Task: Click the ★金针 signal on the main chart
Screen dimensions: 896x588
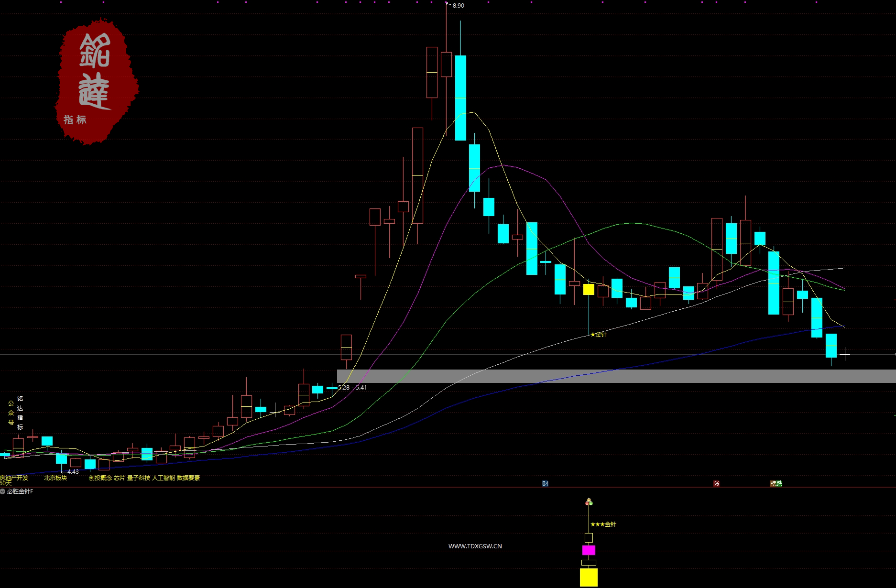Action: coord(598,334)
